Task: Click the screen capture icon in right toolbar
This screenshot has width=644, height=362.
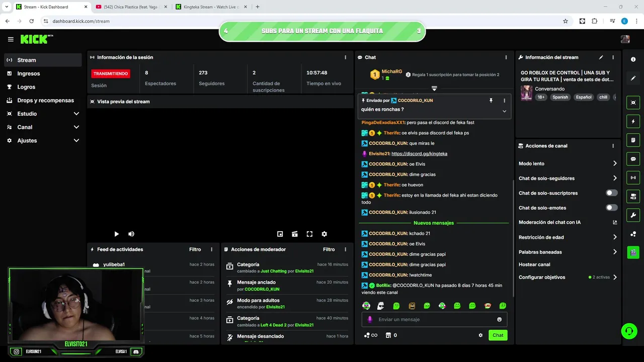Action: [633, 103]
